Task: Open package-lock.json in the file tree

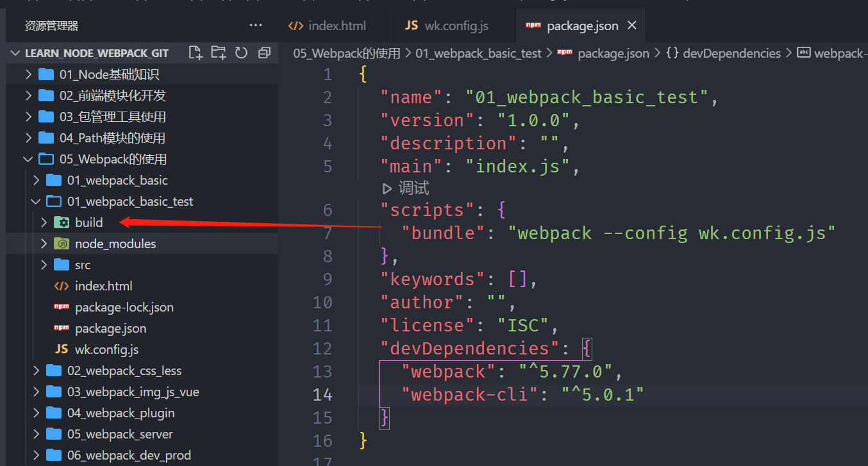Action: point(124,307)
